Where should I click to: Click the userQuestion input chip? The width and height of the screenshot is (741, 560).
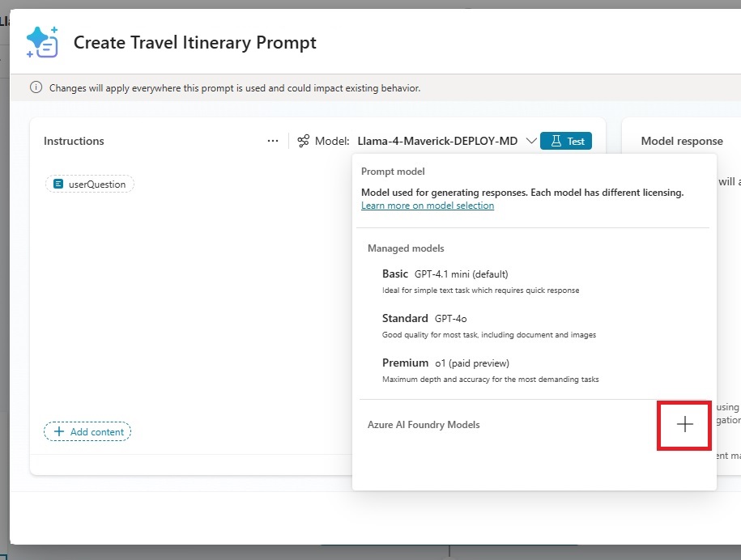pyautogui.click(x=90, y=184)
